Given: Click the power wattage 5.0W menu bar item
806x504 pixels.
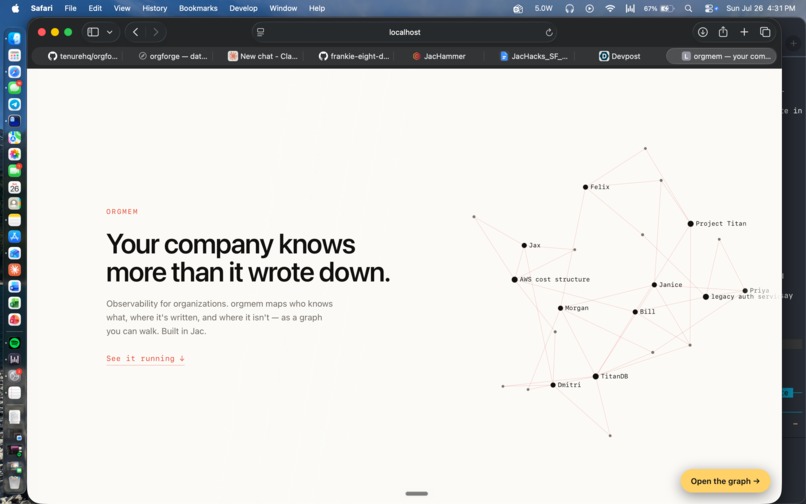Looking at the screenshot, I should pyautogui.click(x=543, y=8).
